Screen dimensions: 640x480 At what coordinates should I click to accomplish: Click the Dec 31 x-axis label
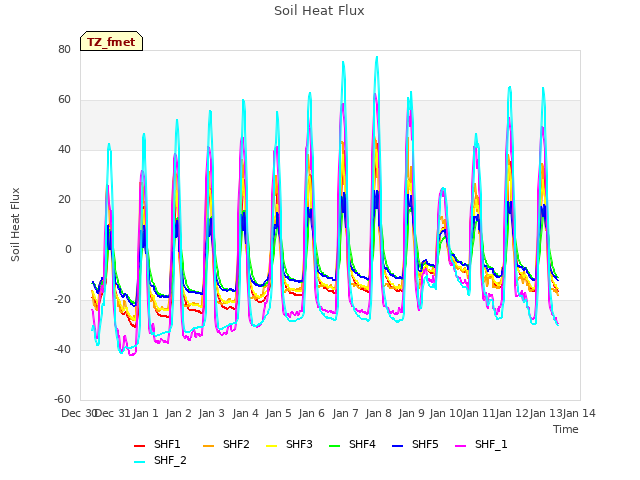(x=113, y=413)
